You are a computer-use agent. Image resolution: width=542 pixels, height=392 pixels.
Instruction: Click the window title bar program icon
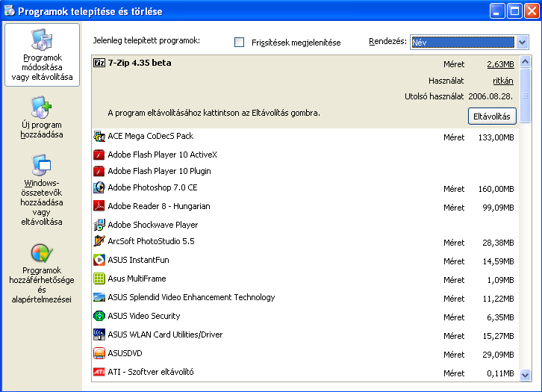[x=10, y=10]
